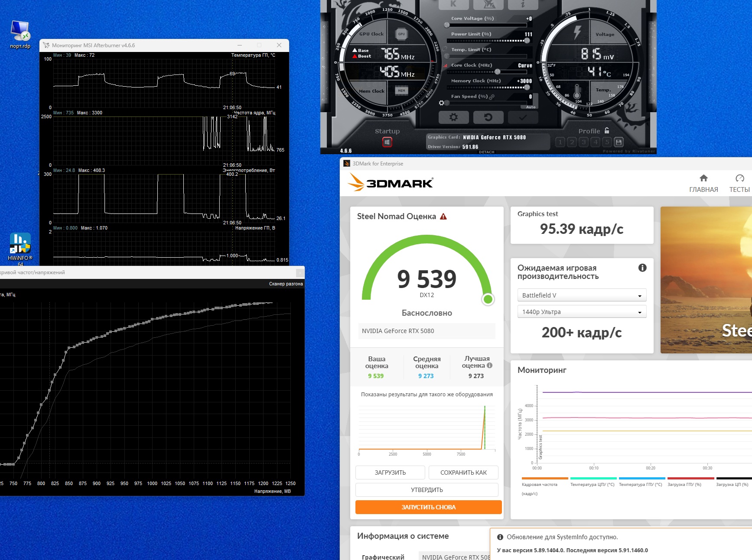This screenshot has width=752, height=560.
Task: Select Afterburner profile slot 3
Action: coord(583,142)
